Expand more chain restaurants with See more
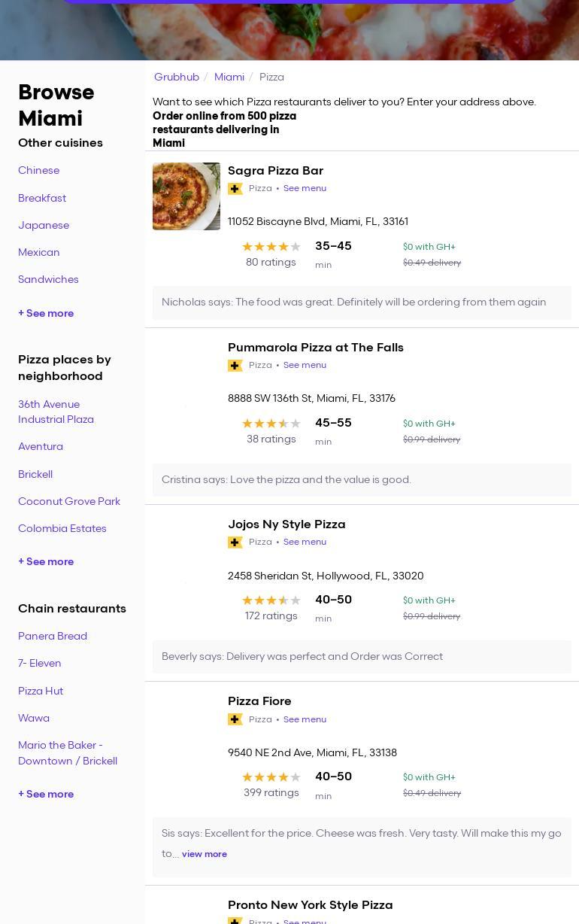This screenshot has height=924, width=579. (x=46, y=794)
